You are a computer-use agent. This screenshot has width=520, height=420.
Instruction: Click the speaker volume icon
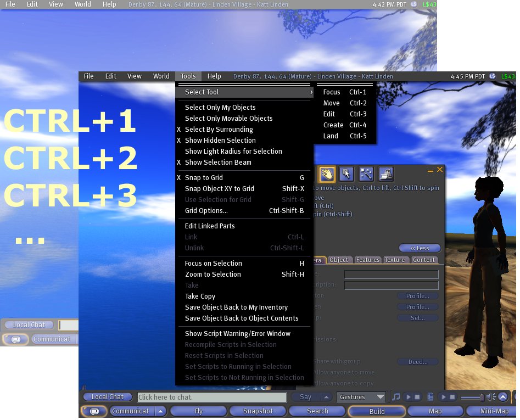coord(490,397)
